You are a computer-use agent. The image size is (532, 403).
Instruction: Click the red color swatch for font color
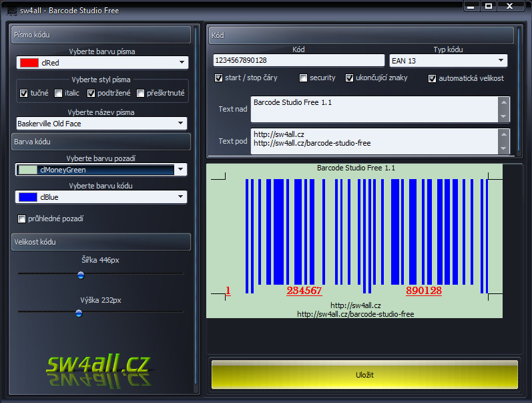[29, 63]
